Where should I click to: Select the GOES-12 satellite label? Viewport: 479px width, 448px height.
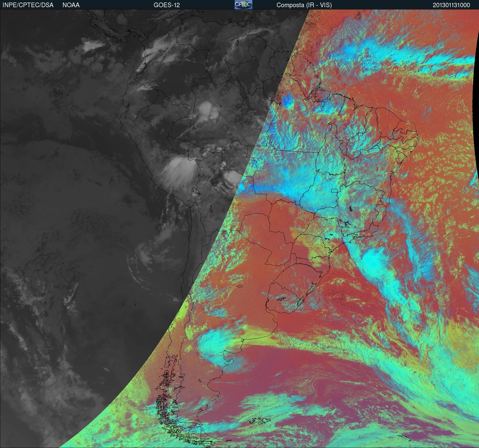click(166, 5)
